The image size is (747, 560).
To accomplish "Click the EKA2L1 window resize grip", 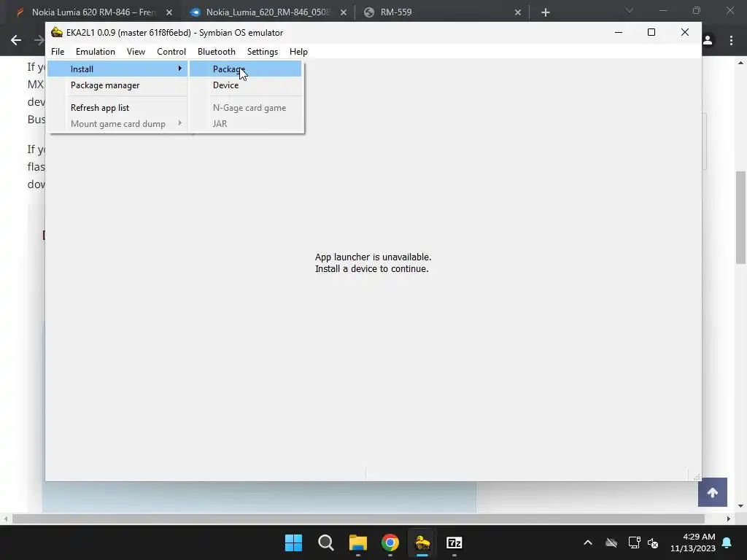I will pos(697,477).
